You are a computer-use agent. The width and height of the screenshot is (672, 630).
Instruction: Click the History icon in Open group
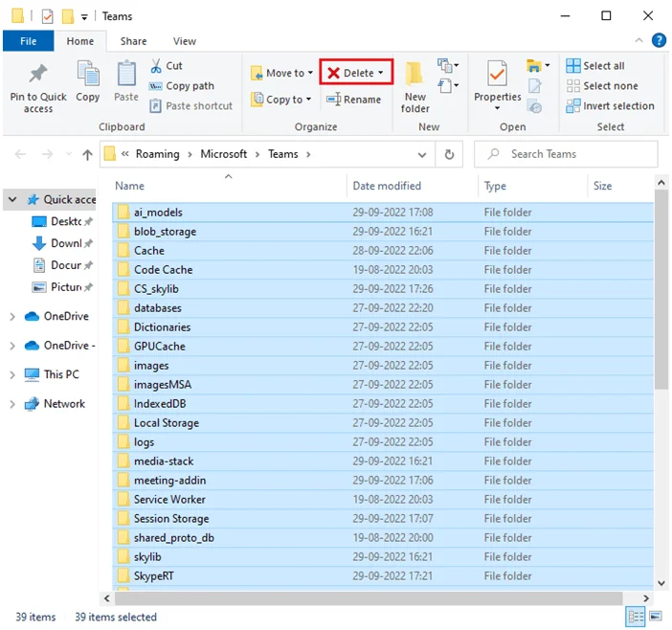[x=534, y=106]
